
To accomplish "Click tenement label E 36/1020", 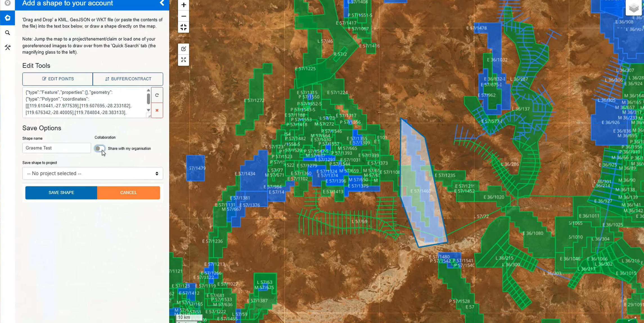I will pyautogui.click(x=494, y=197).
